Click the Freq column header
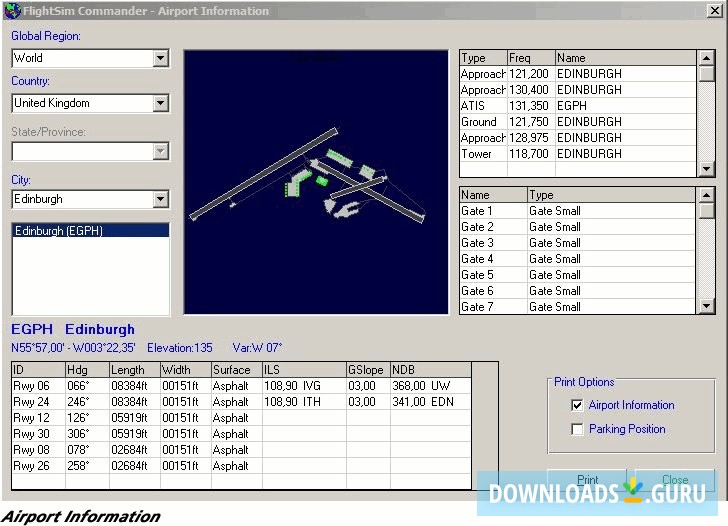The image size is (728, 526). 530,58
